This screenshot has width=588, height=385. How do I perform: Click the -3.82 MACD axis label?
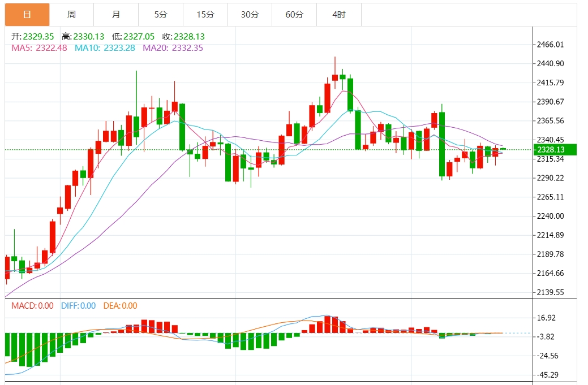pyautogui.click(x=546, y=337)
